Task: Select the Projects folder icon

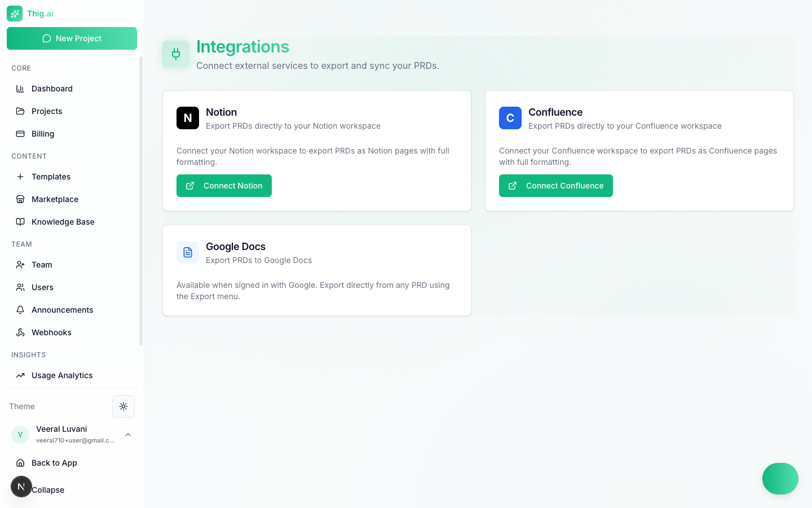Action: coord(21,111)
